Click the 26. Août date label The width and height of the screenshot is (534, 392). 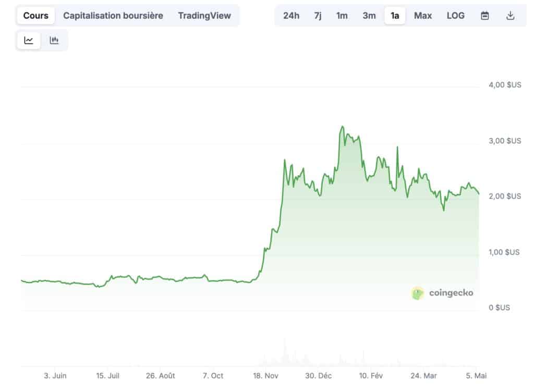click(161, 376)
